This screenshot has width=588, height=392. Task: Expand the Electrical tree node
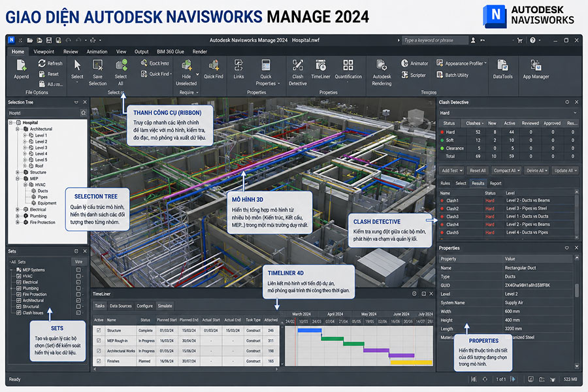(17, 209)
